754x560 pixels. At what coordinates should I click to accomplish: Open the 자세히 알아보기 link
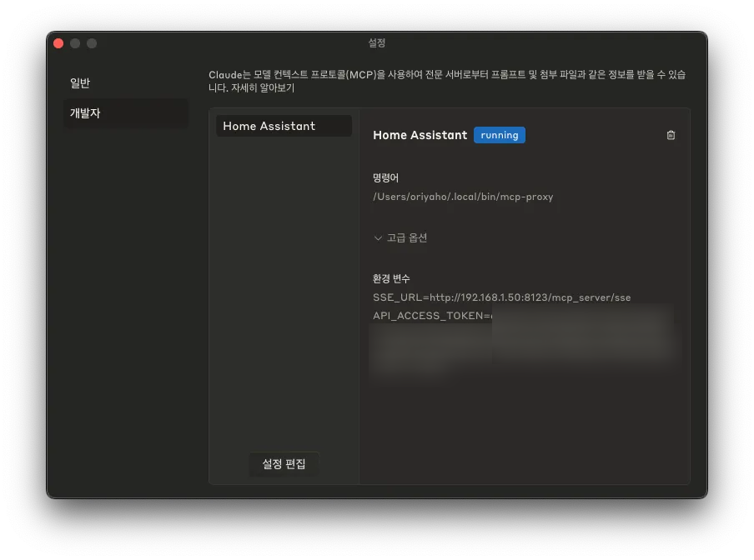pyautogui.click(x=263, y=87)
